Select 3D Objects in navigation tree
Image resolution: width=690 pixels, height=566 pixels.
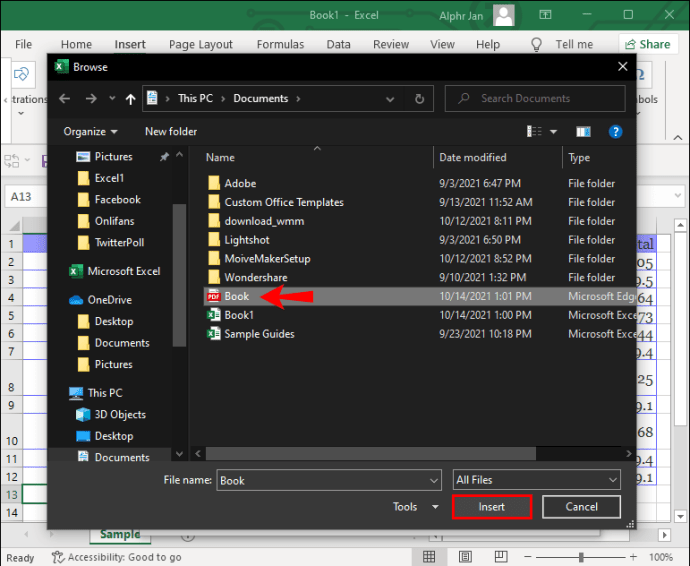120,414
